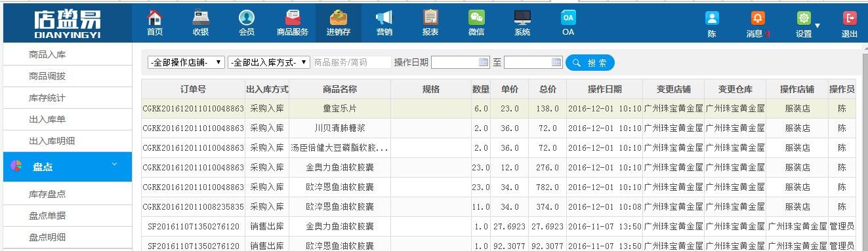Click the pie chart icon beside 盘点
Image resolution: width=868 pixels, height=251 pixels.
click(16, 166)
